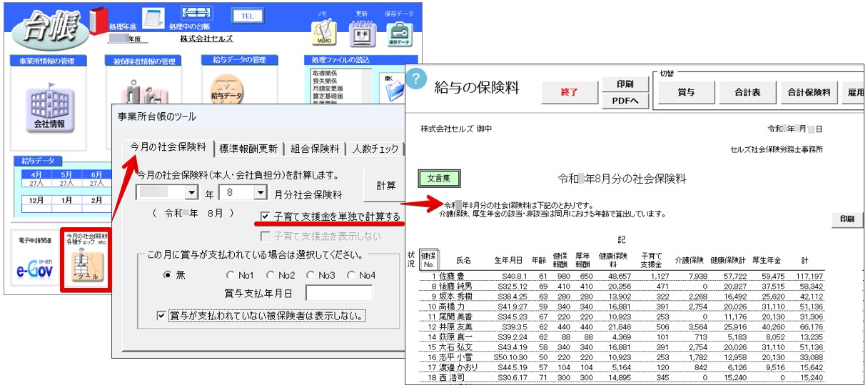Switch to 標準報酬更新 tab
Screen dimensions: 868x388
point(248,149)
